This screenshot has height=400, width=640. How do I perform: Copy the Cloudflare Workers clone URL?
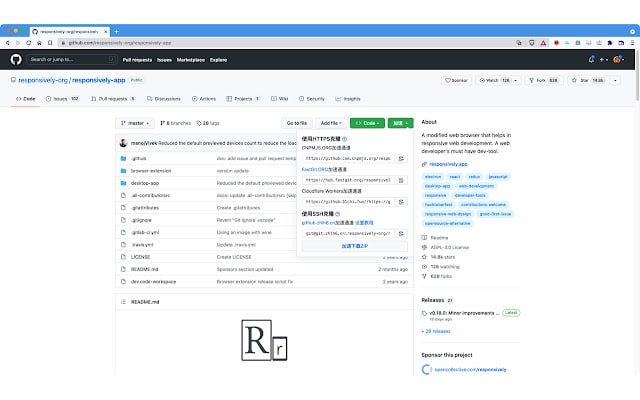[x=401, y=201]
